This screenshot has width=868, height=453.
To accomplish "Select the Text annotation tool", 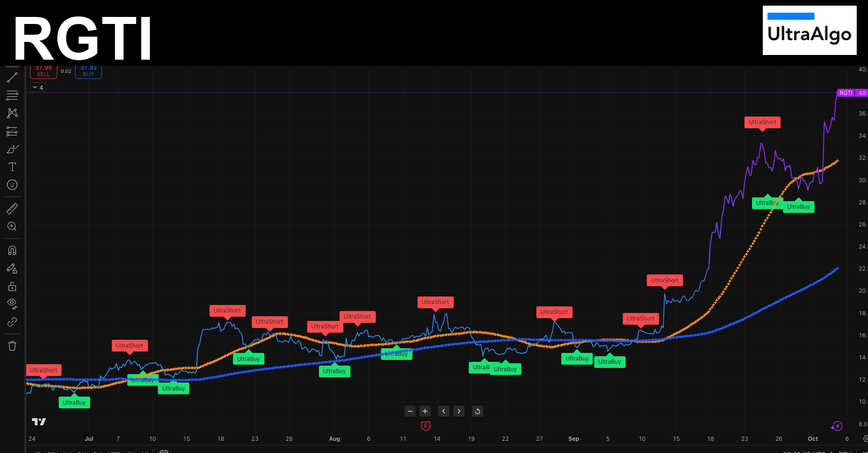I will 12,167.
